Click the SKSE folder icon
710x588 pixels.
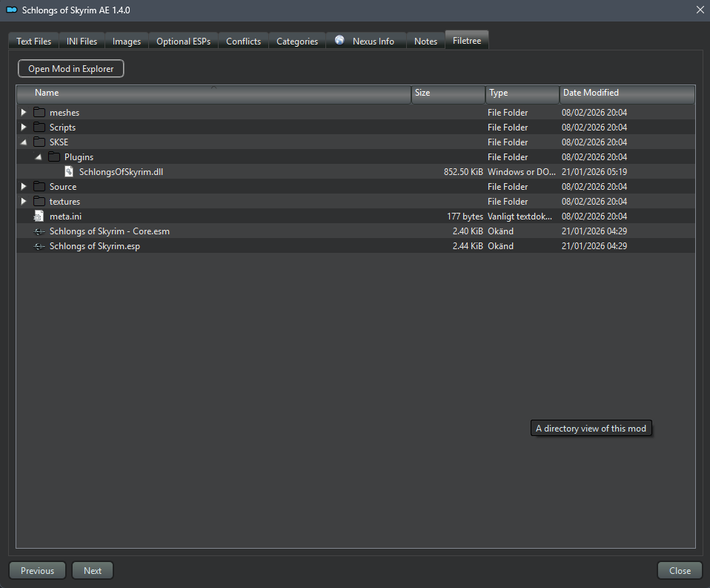[x=39, y=142]
